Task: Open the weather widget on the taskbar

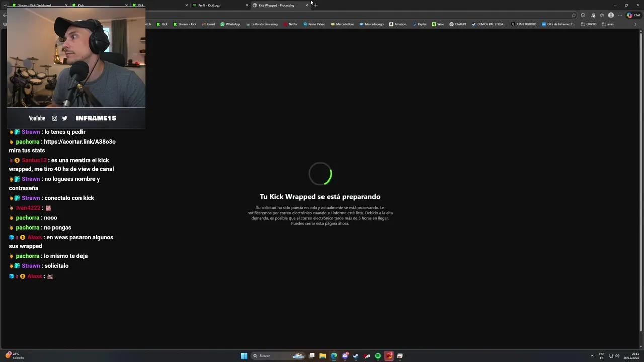Action: point(14,356)
